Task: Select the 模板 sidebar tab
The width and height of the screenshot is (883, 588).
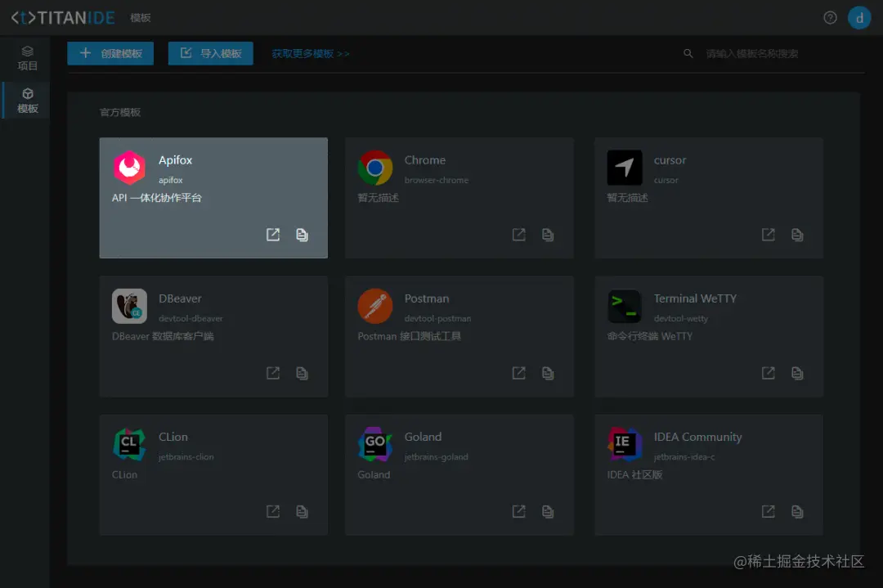Action: 27,101
